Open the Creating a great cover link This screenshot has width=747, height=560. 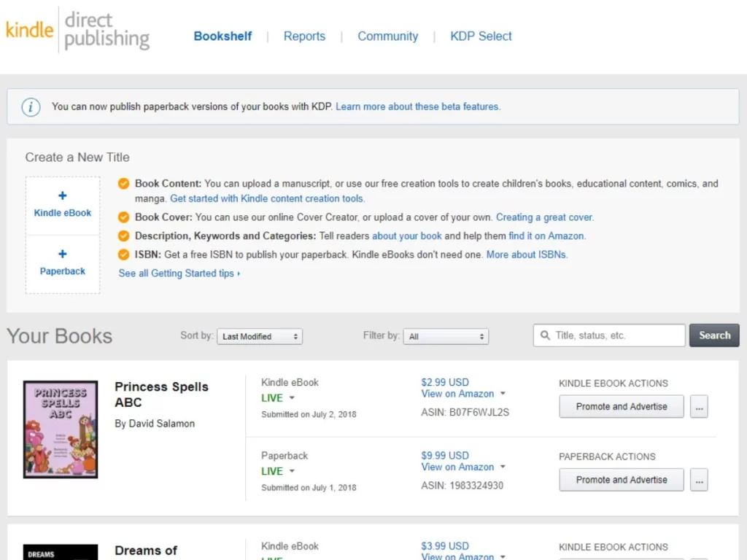point(545,217)
